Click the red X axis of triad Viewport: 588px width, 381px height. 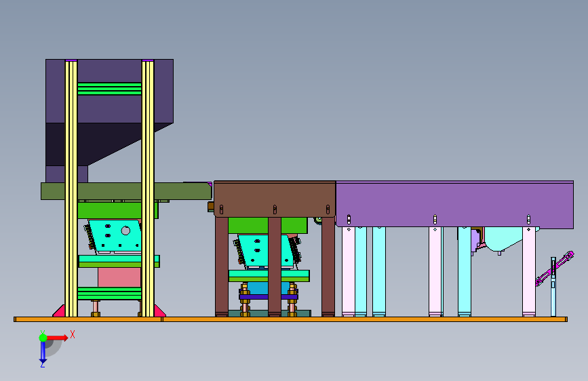(58, 338)
